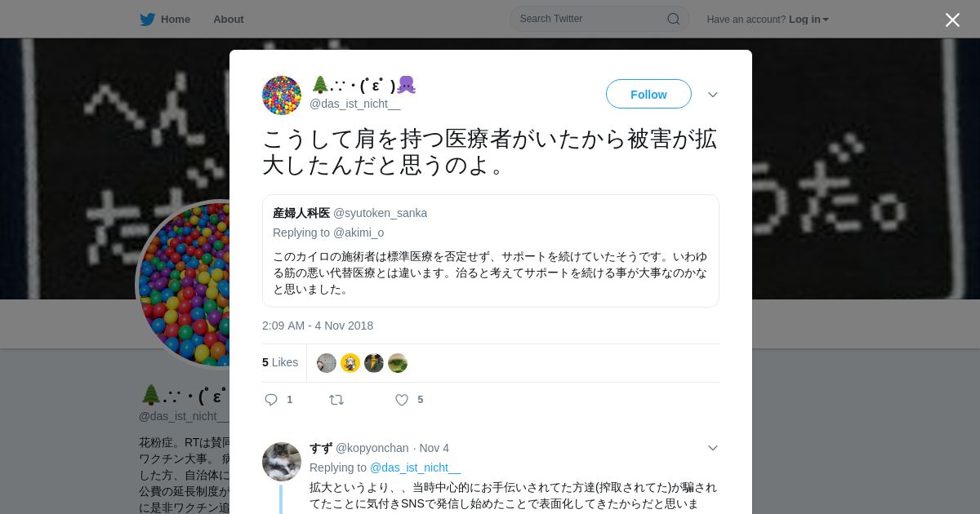Image resolution: width=980 pixels, height=514 pixels.
Task: Click the yellow liker avatar
Action: tap(350, 363)
